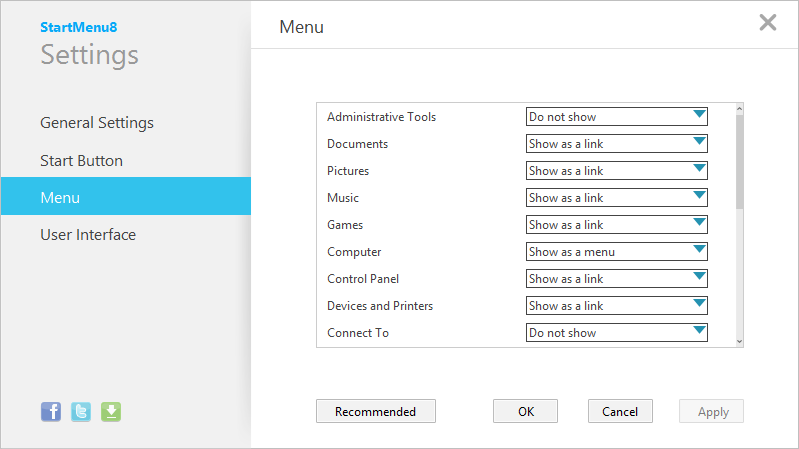The image size is (799, 449).
Task: Go to User Interface settings
Action: [88, 235]
